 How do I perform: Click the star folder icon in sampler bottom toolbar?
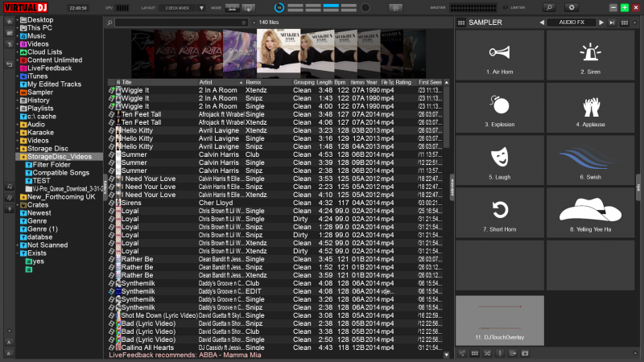pyautogui.click(x=525, y=353)
